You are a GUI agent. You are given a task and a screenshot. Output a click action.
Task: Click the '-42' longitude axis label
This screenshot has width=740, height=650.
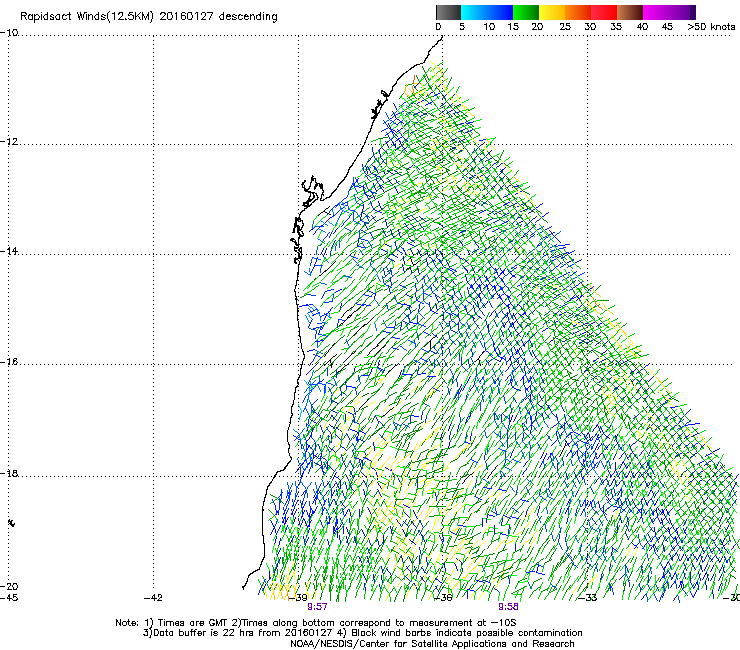153,598
